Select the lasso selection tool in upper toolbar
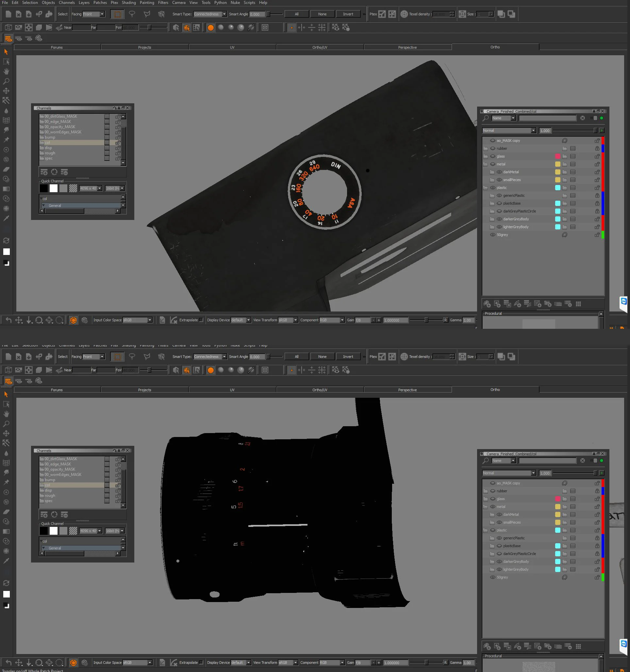 point(132,14)
